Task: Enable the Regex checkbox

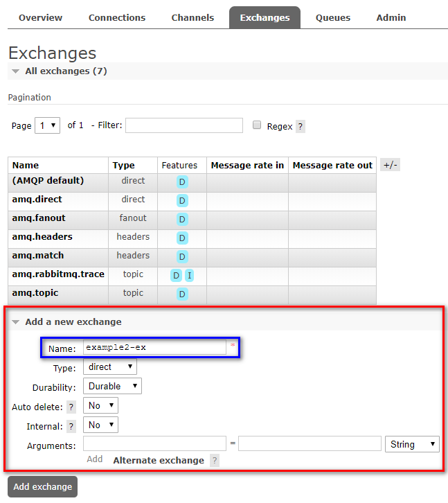Action: [x=257, y=125]
